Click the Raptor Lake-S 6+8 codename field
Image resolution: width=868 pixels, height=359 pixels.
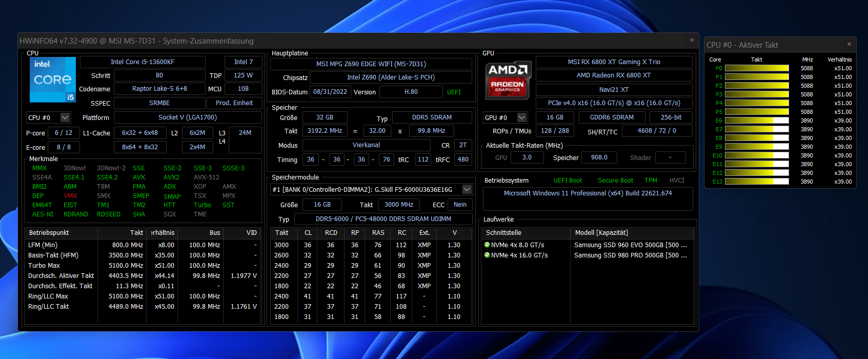(159, 89)
